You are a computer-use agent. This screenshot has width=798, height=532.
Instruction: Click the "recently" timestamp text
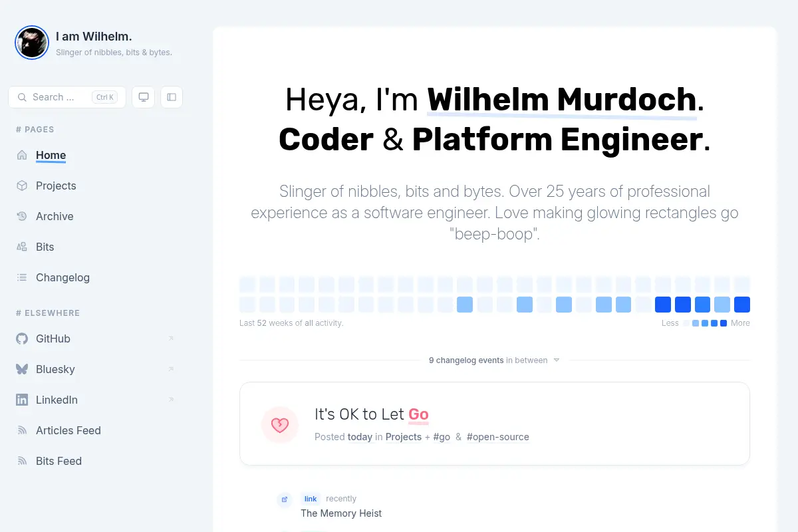pos(341,499)
